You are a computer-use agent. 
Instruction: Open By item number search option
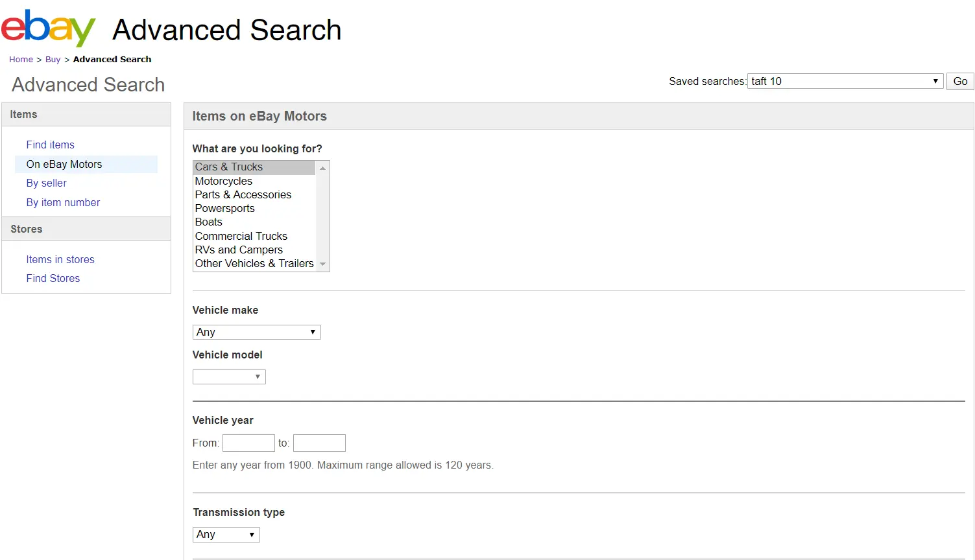point(63,202)
